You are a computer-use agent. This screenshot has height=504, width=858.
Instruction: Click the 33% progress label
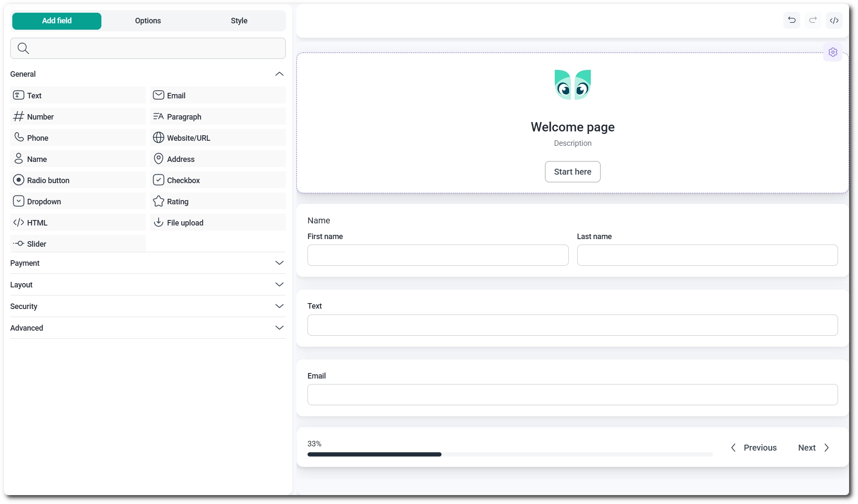[314, 444]
